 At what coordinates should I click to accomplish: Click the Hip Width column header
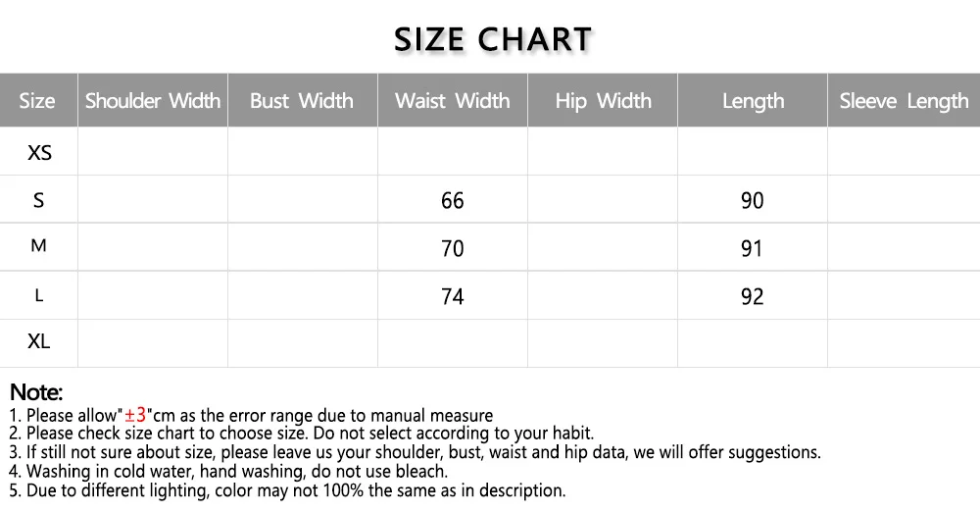tap(603, 101)
